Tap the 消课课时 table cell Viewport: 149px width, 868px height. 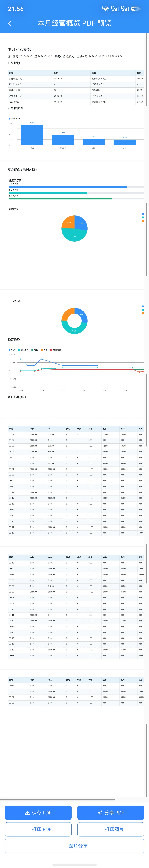click(113, 90)
